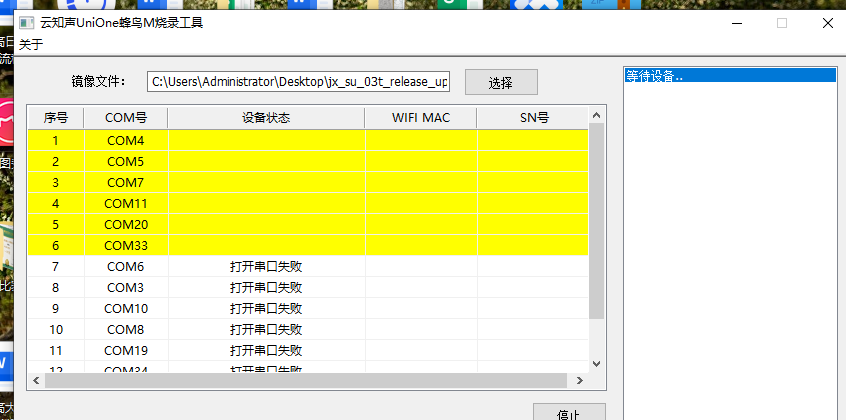Click the COM号 column header
The width and height of the screenshot is (846, 420).
tap(126, 118)
